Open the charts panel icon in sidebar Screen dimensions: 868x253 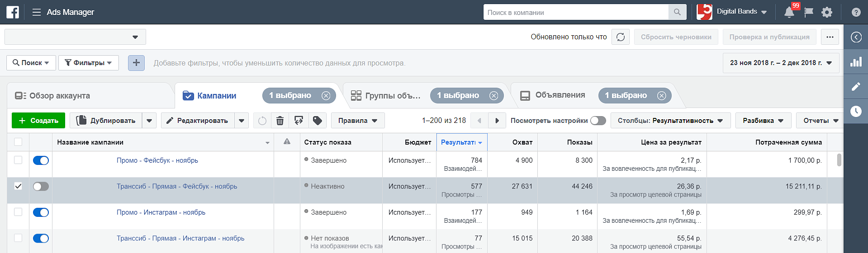(x=856, y=62)
